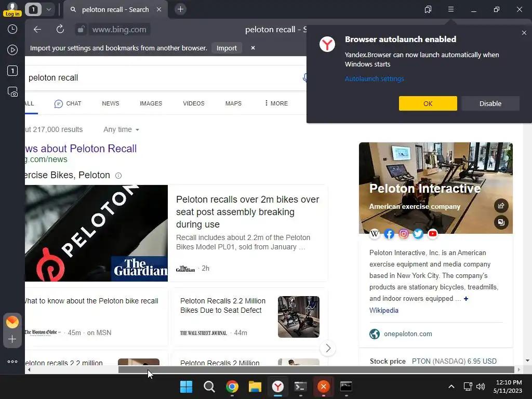Expand the Peloton description with plus
The width and height of the screenshot is (532, 399).
pyautogui.click(x=466, y=299)
